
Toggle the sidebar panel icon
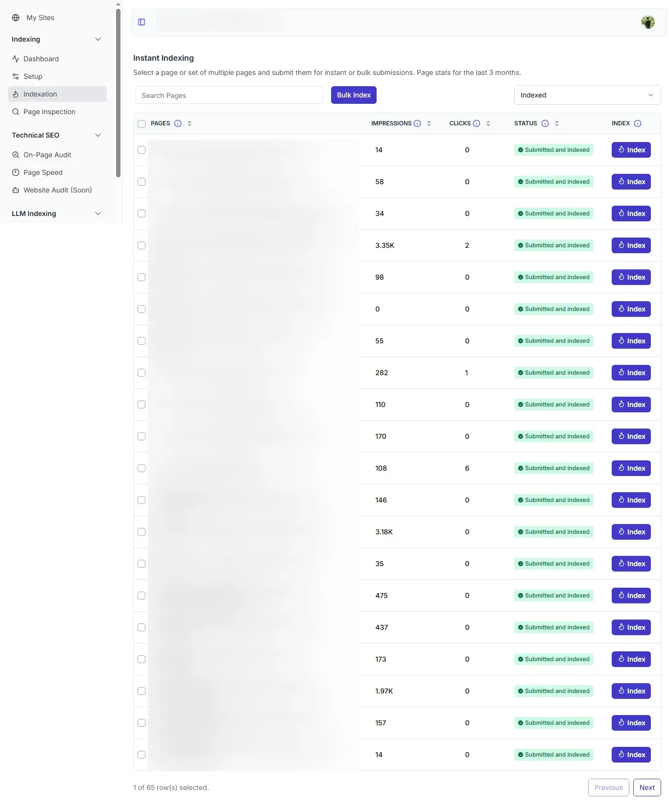pos(142,22)
